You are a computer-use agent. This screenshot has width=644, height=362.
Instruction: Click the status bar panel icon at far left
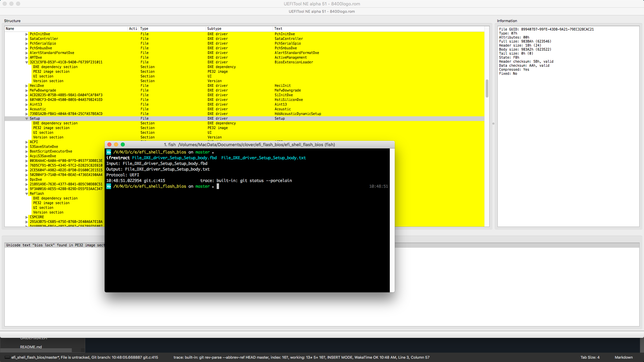pos(7,357)
